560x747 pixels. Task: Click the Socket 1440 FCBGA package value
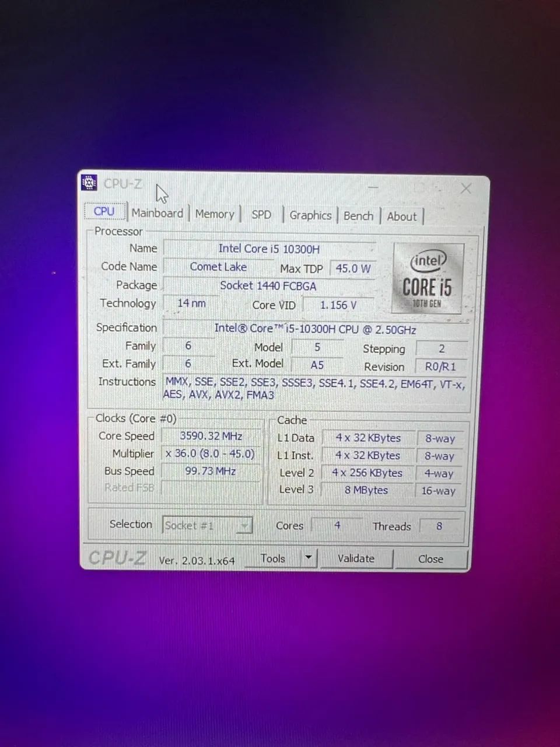tap(268, 285)
